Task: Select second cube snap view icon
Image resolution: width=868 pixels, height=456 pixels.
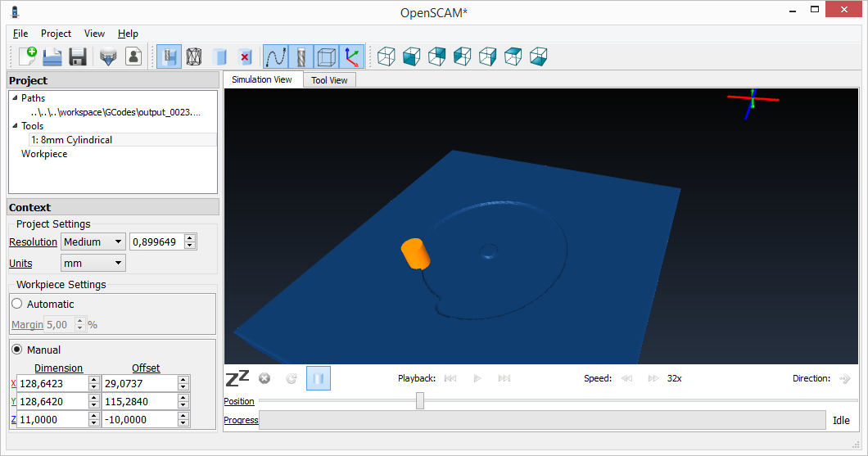Action: tap(411, 56)
